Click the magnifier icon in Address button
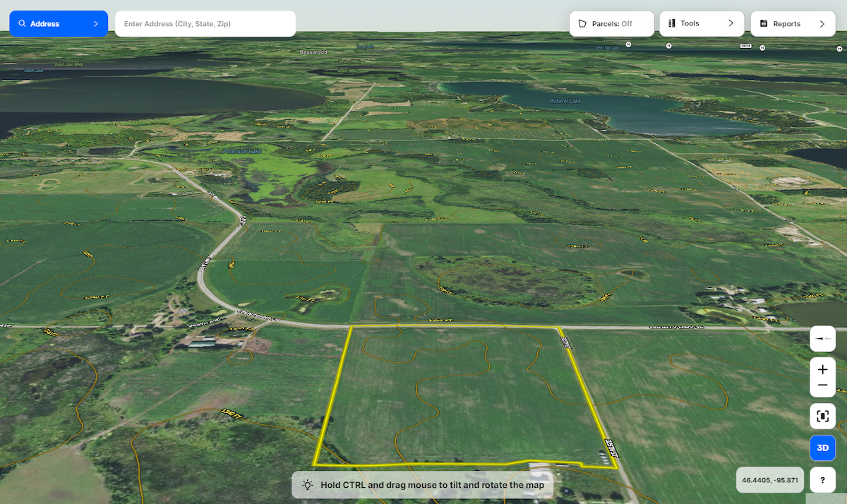This screenshot has width=847, height=504. (x=23, y=24)
